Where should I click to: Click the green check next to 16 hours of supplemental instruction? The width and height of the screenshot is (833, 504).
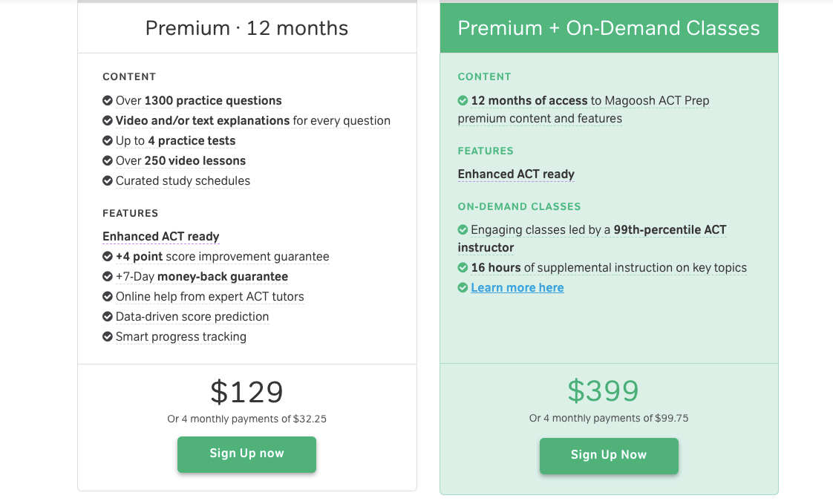(463, 268)
